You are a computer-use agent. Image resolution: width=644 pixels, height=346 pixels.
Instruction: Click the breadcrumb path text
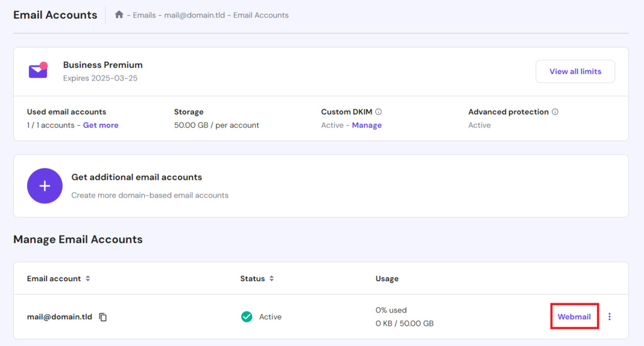pyautogui.click(x=208, y=15)
